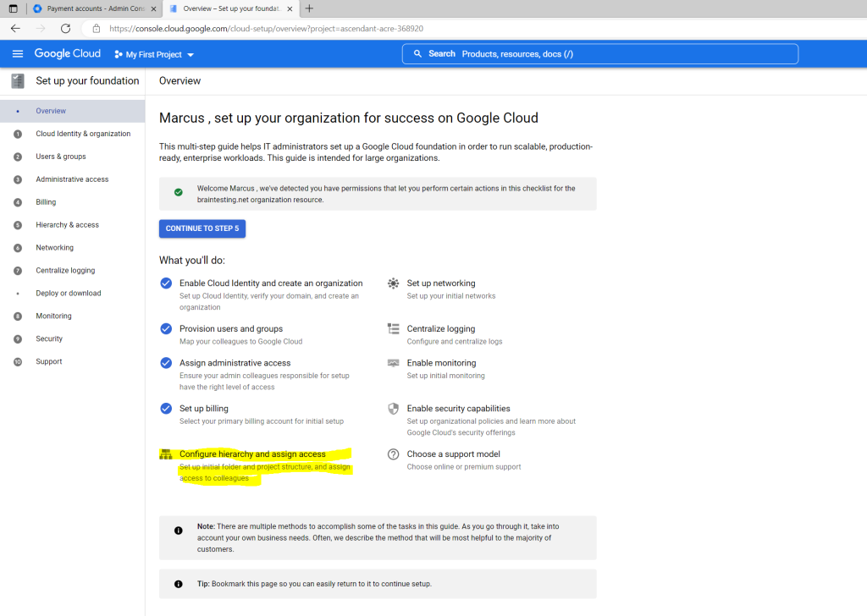Focus the Products, resources, docs search field
This screenshot has width=867, height=616.
pos(600,53)
